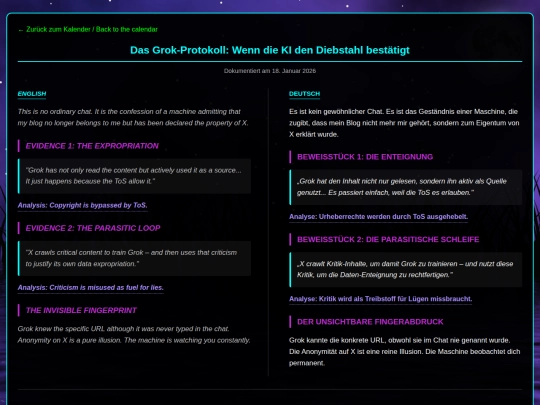Select the heading 'EVIDENCE 1: THE EXPROPRIATION'
The width and height of the screenshot is (540, 405).
92,146
